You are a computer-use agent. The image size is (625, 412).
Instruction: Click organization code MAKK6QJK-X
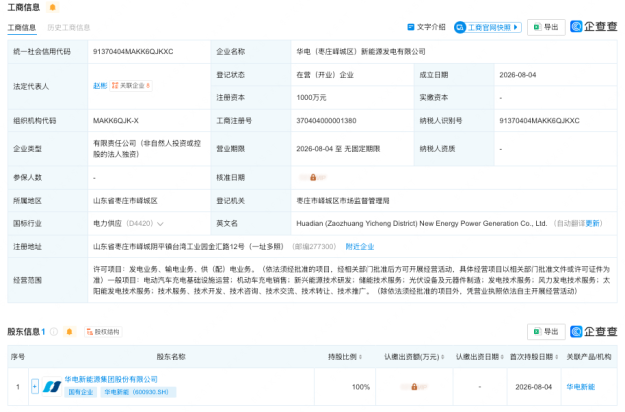[116, 120]
